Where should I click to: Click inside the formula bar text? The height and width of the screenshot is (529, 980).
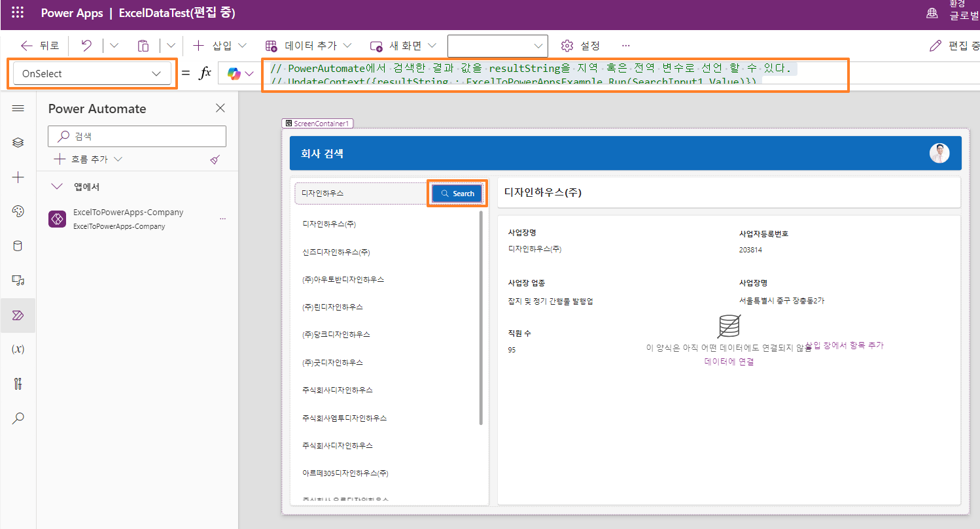[555, 75]
